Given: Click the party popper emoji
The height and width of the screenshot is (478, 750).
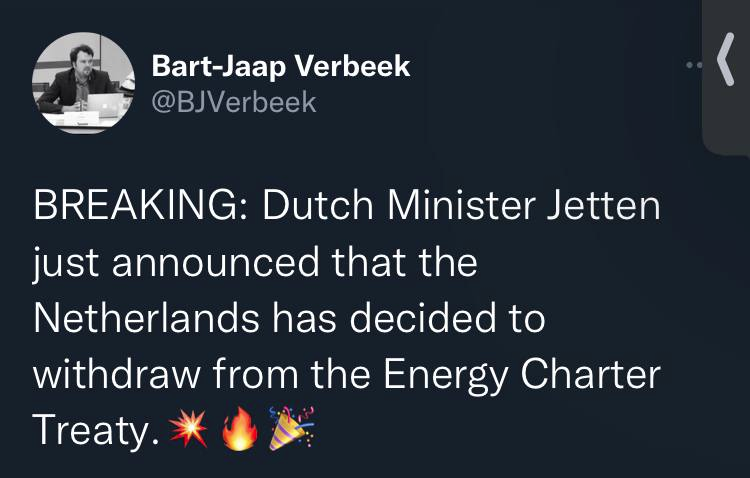Looking at the screenshot, I should 291,430.
